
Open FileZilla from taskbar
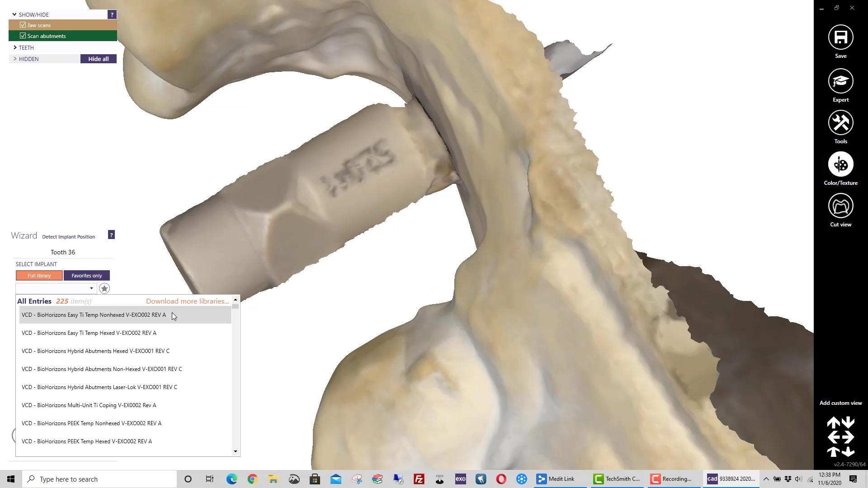419,479
